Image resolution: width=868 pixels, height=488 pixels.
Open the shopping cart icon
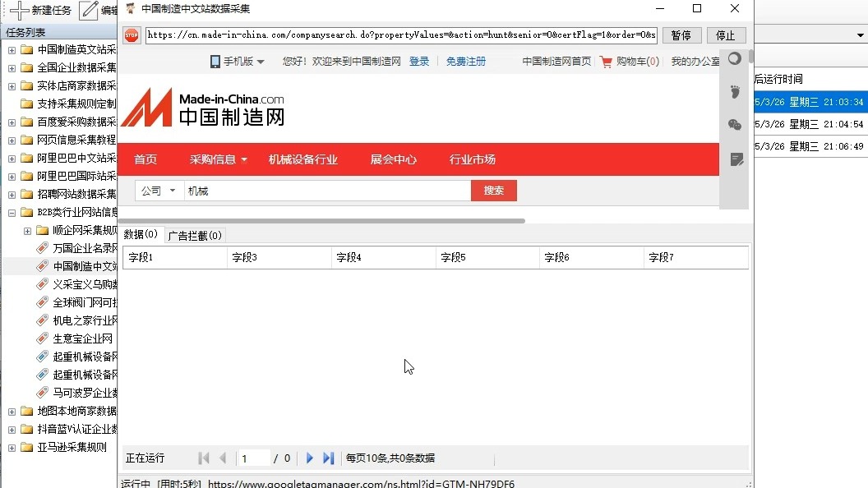coord(606,62)
